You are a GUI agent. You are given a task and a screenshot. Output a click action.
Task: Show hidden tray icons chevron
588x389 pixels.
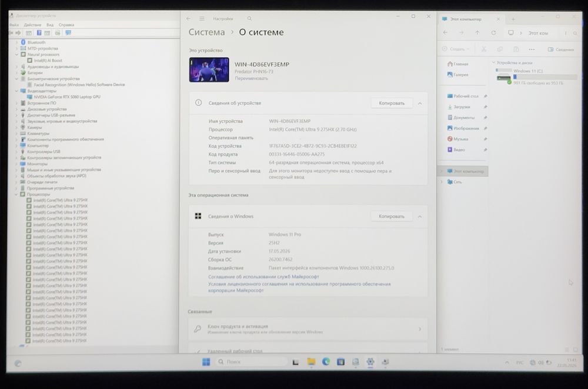(x=507, y=363)
